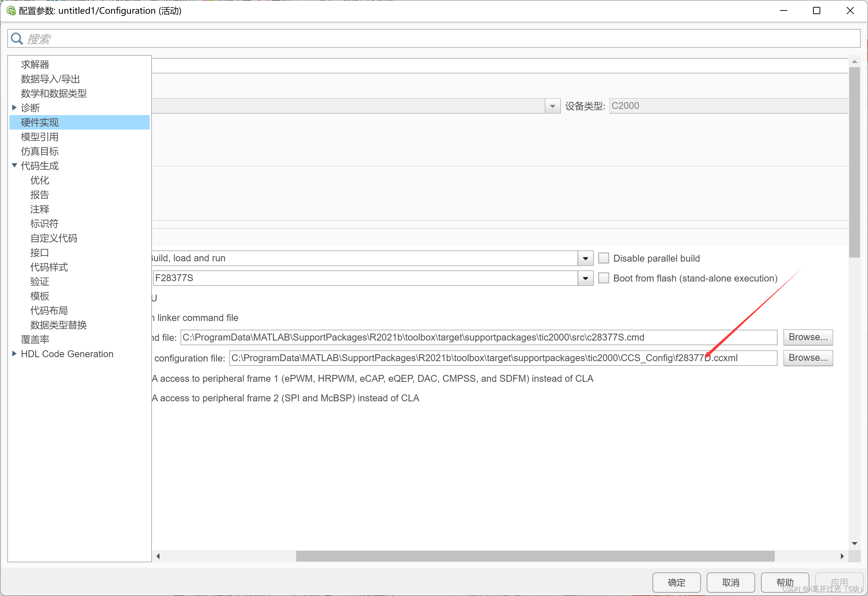Click the vertical scrollbar down arrow

[855, 544]
